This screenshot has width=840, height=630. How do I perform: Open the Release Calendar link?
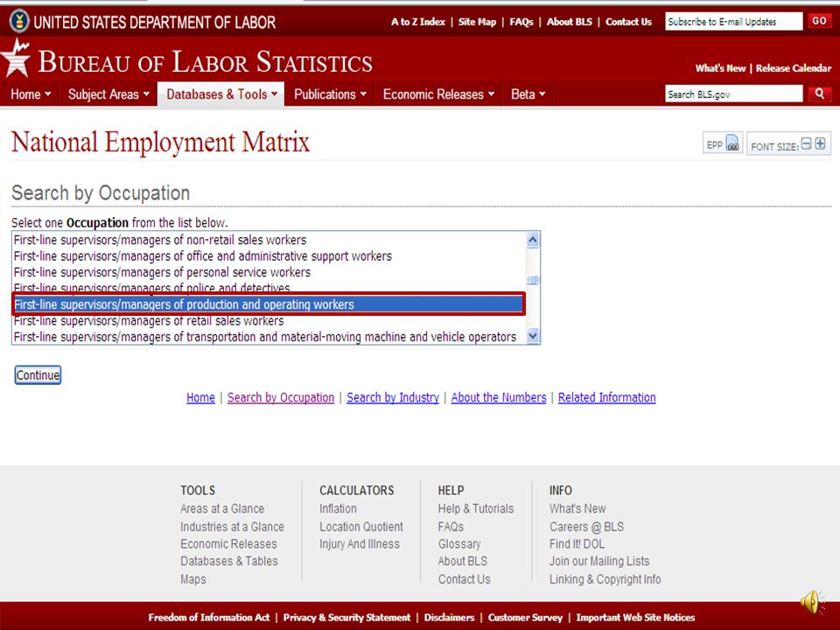[794, 68]
